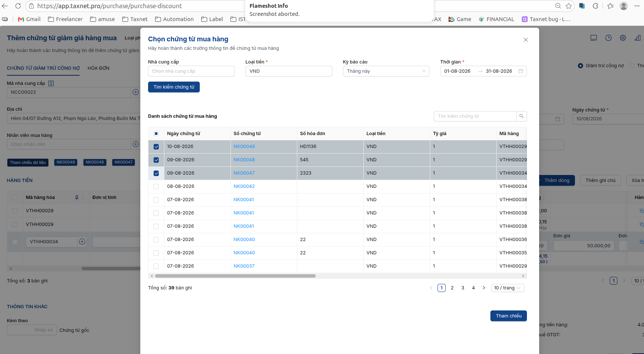Switch to the HÓA ĐƠN tab
Viewport: 644px width, 354px height.
[x=99, y=68]
